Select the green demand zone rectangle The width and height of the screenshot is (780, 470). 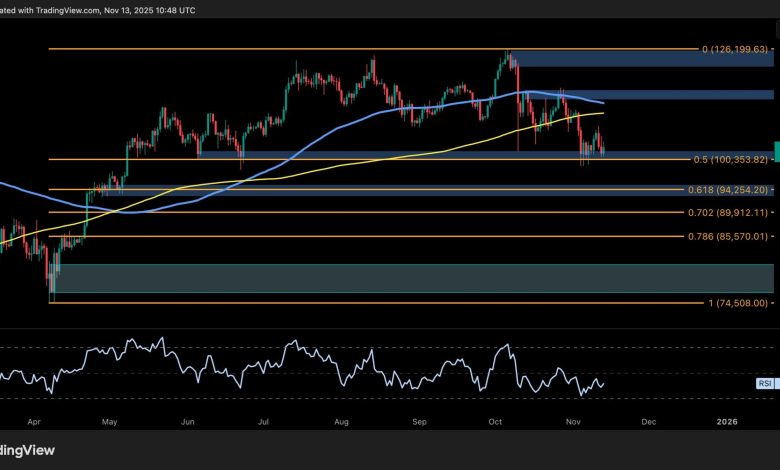pyautogui.click(x=400, y=277)
